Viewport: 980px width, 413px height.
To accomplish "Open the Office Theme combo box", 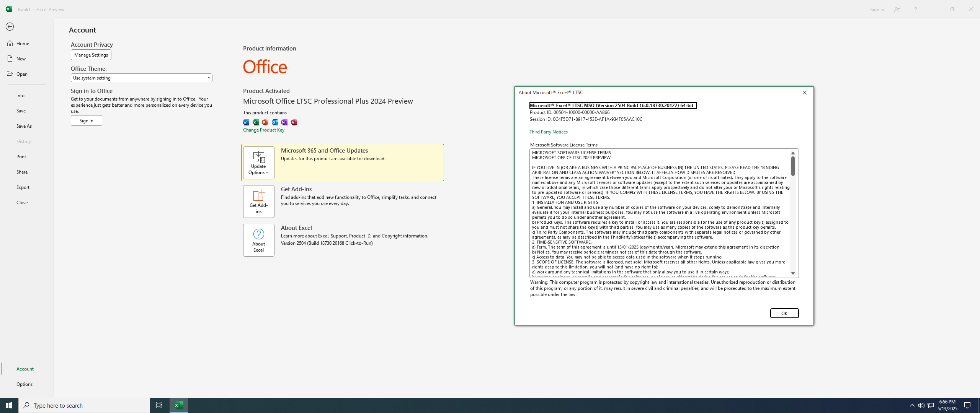I will (x=141, y=78).
